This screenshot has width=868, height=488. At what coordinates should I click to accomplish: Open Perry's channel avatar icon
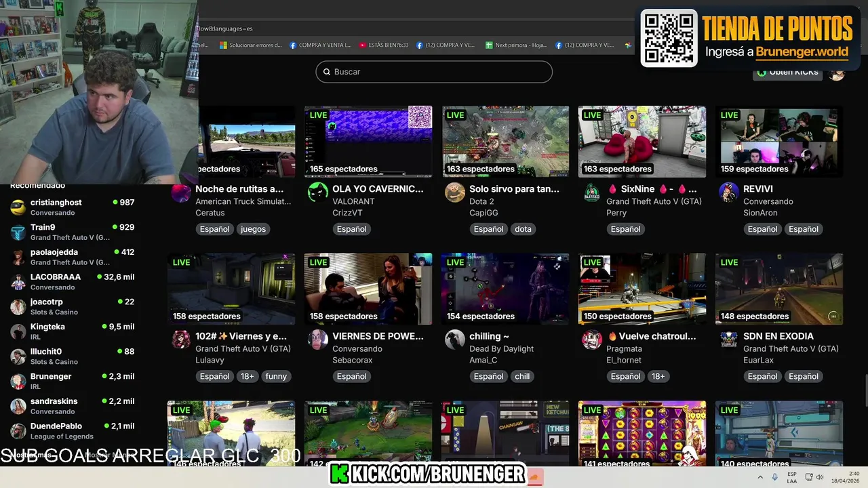pos(592,192)
